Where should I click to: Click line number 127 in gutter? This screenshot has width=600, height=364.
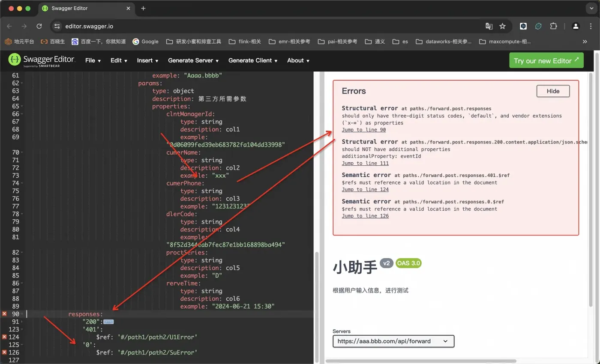(15, 361)
